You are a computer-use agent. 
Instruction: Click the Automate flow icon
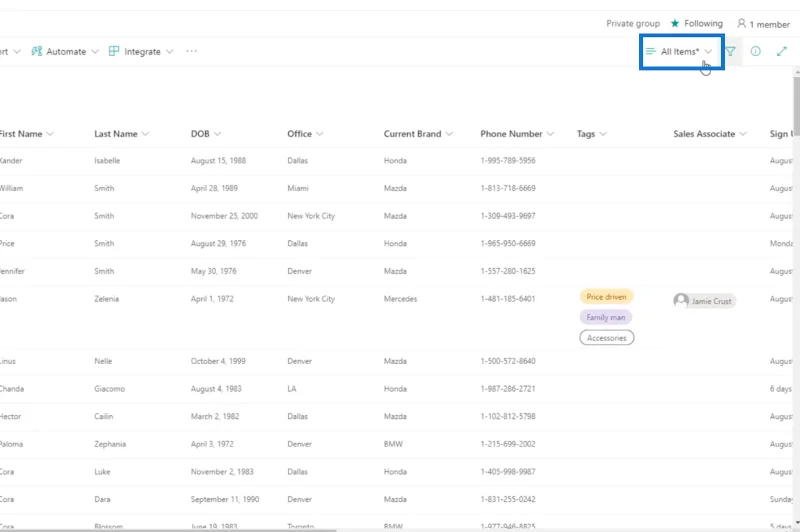[37, 51]
